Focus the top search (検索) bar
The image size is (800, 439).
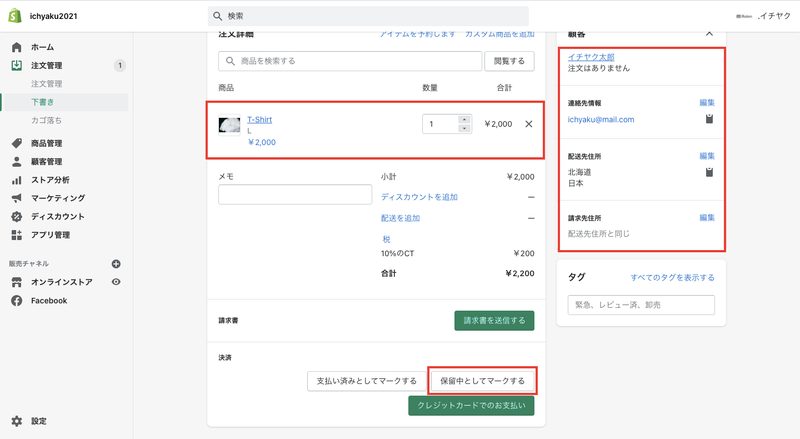click(x=368, y=16)
